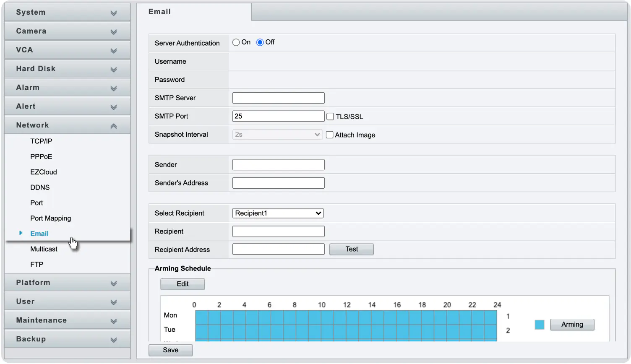Screen dimensions: 631x364
Task: Expand the Platform section chevron
Action: pos(113,283)
